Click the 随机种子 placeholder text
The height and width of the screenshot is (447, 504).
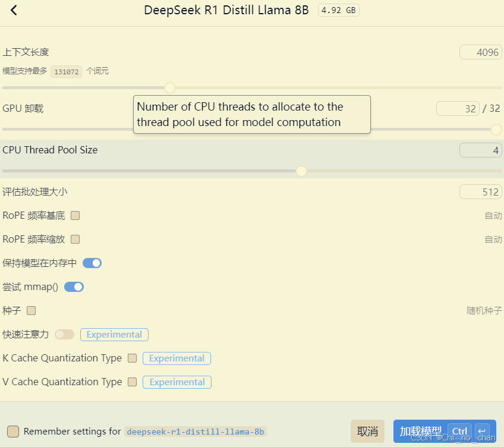[x=484, y=311]
